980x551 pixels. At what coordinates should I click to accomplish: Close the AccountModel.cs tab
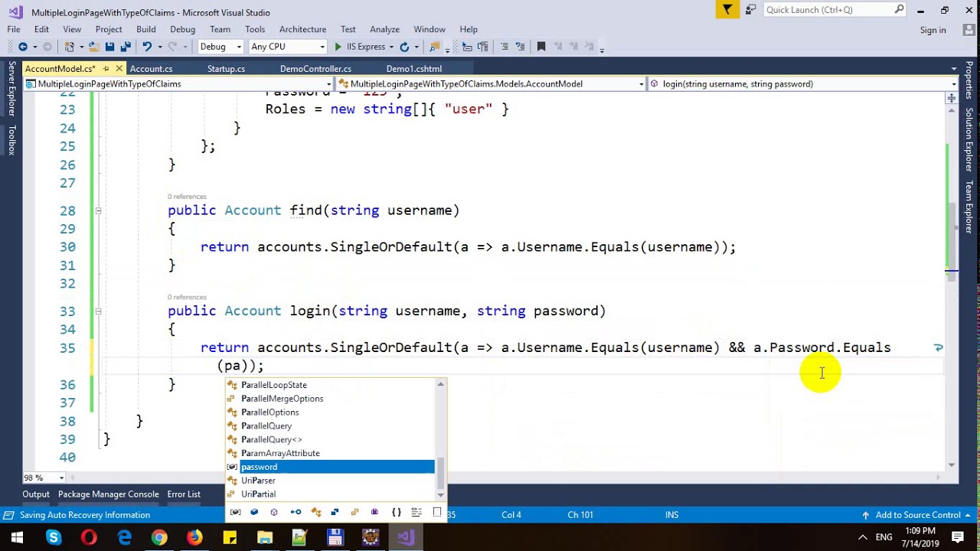(x=119, y=69)
